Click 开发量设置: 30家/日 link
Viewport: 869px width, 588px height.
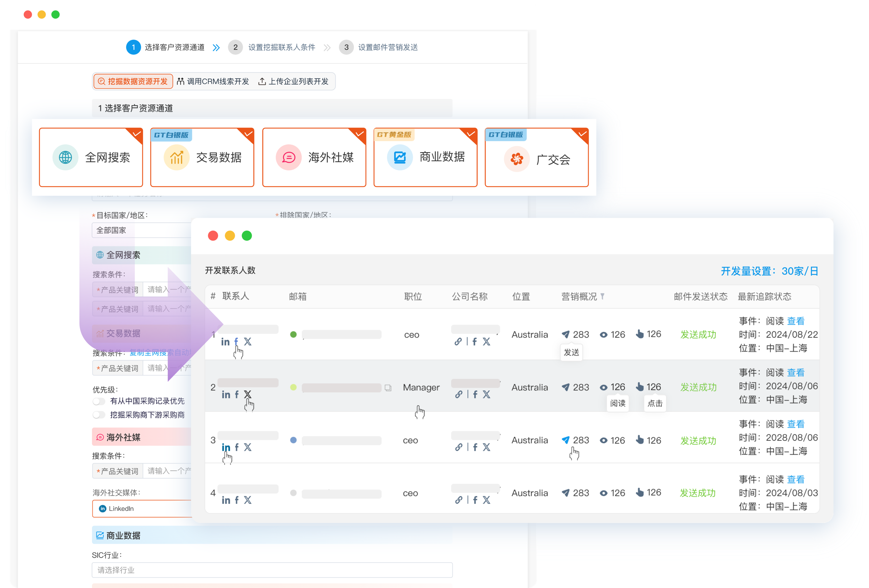[769, 271]
